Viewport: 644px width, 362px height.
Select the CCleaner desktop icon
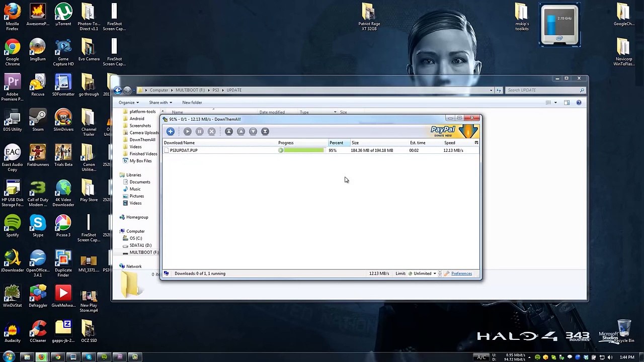pos(38,331)
